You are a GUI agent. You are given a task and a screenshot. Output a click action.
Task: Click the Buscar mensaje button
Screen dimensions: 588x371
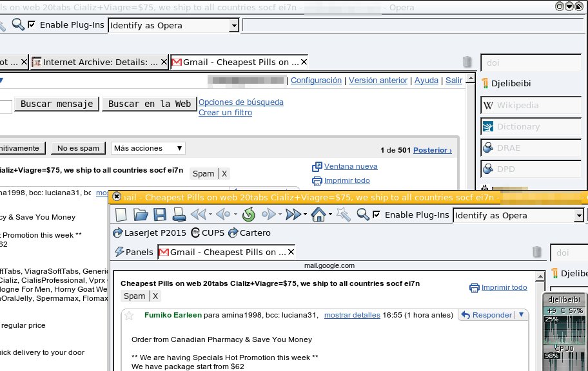coord(57,104)
